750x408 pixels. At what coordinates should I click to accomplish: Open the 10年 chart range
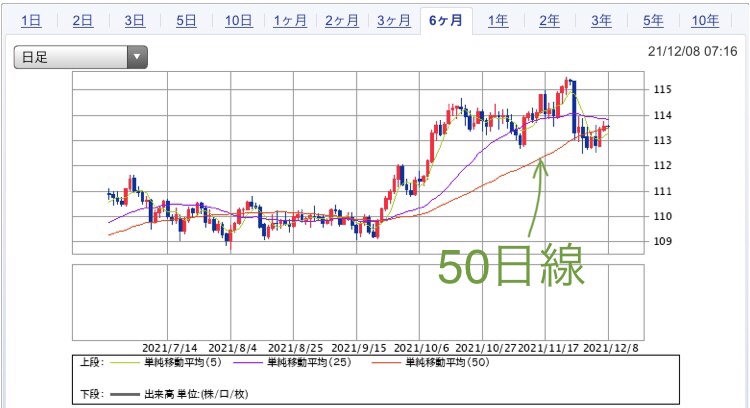point(705,21)
